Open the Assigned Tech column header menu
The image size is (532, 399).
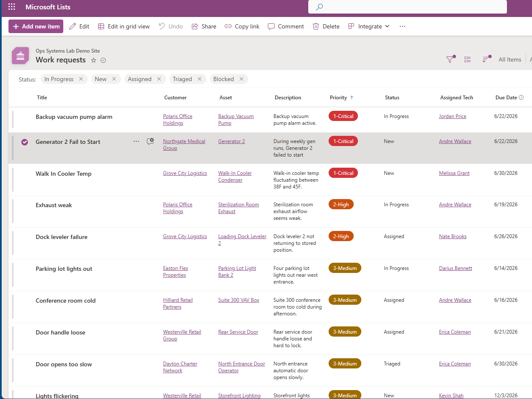[456, 98]
